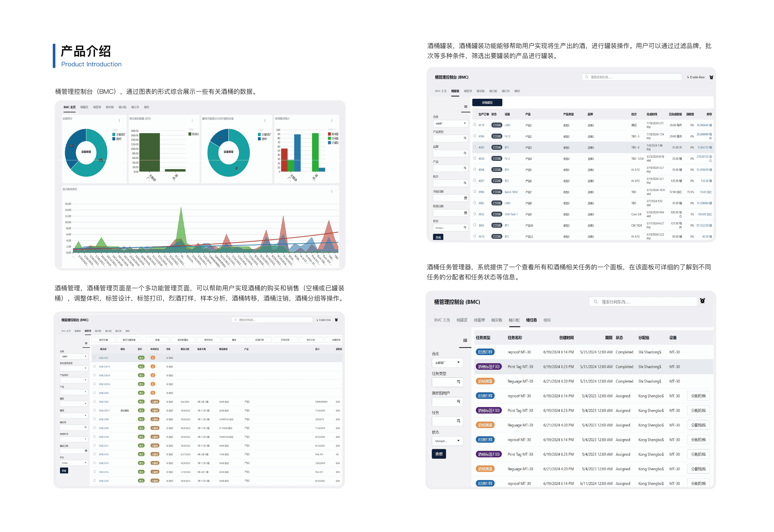Click the 品牌 filter icon in 桶罐装 screen
Screen dimensions: 774x532
coord(465,153)
